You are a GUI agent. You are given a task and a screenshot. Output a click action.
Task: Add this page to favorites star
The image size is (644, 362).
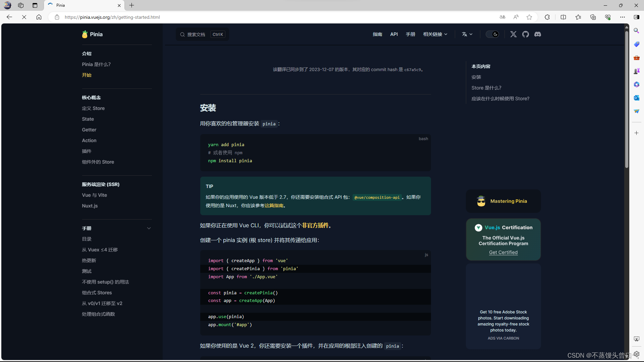point(529,17)
